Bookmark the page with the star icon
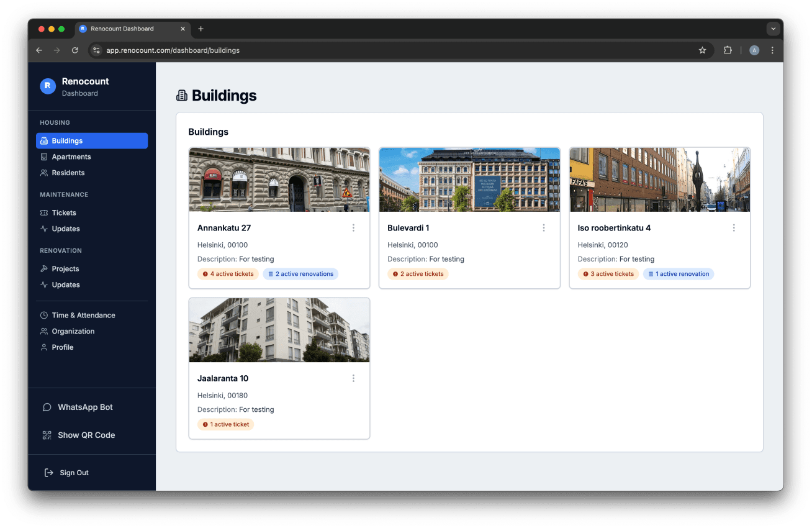Screen dimensions: 812x528 [x=702, y=50]
